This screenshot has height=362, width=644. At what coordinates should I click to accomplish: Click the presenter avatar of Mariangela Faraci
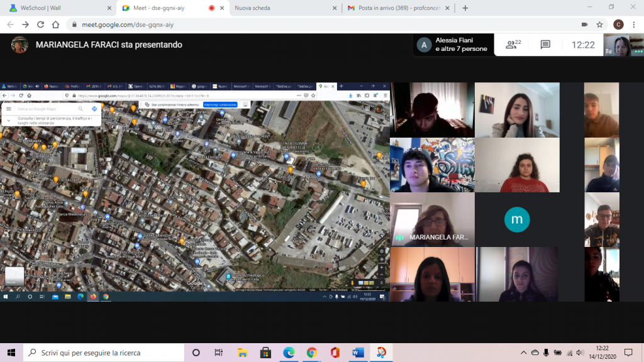coord(19,45)
